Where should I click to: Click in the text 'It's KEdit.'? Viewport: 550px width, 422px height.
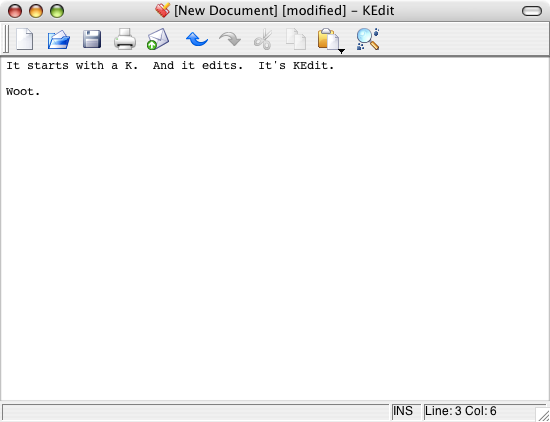[x=296, y=66]
